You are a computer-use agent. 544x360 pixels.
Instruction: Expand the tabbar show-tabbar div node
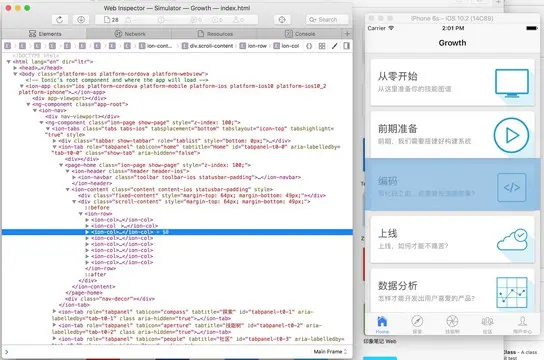coord(54,141)
